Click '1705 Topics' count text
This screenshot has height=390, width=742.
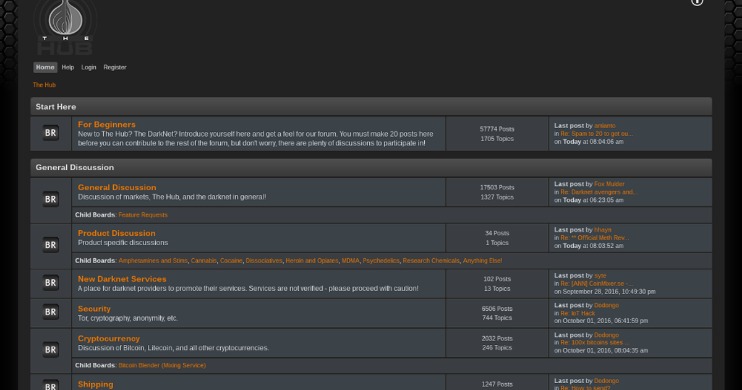pyautogui.click(x=497, y=139)
